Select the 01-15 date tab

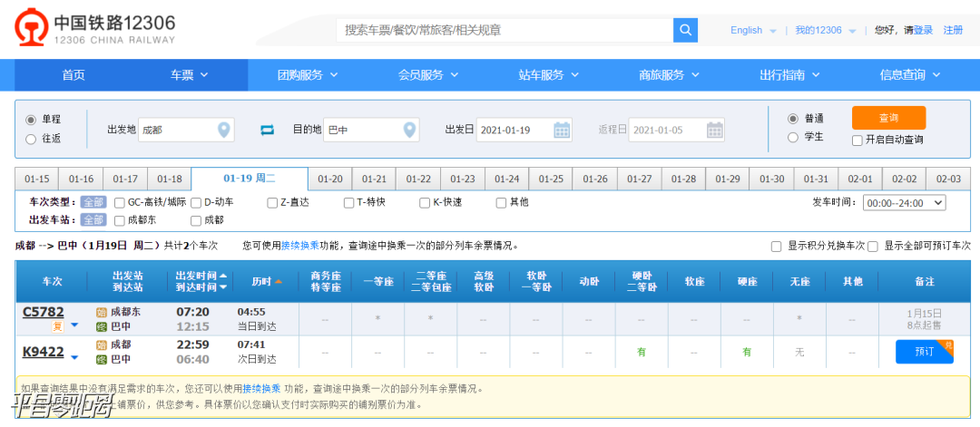[x=37, y=180]
